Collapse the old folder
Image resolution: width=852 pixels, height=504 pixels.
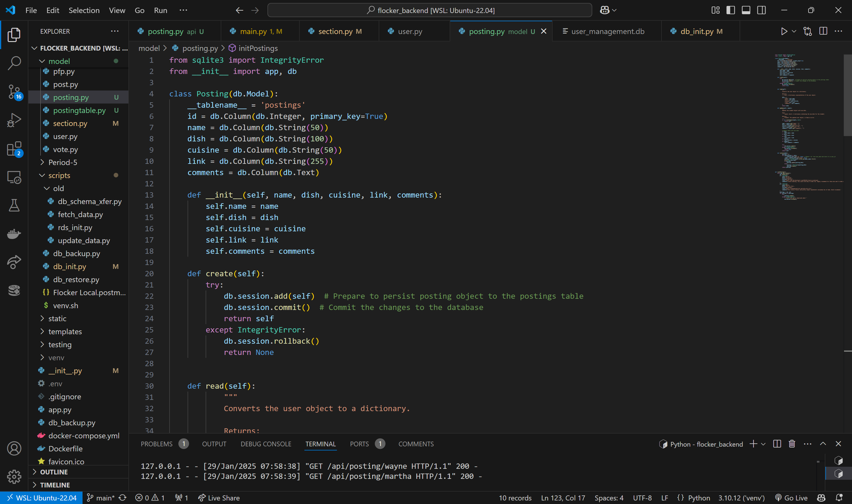pyautogui.click(x=47, y=188)
